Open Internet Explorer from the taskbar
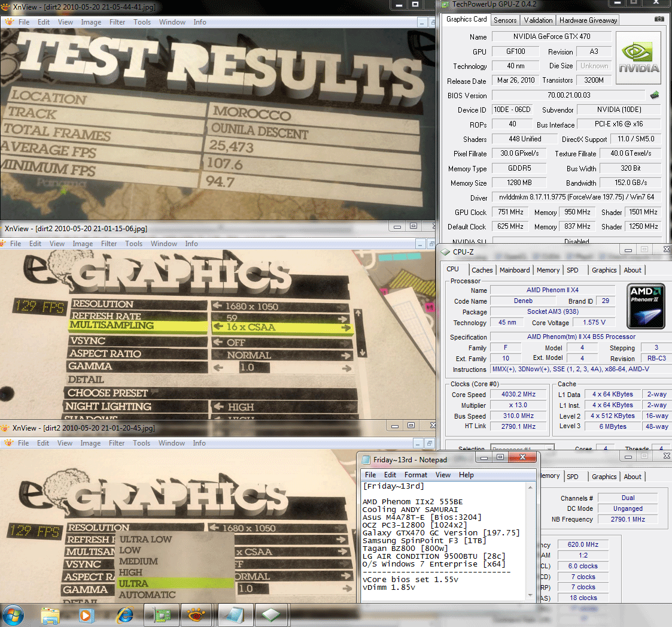Viewport: 672px width, 627px height. click(124, 616)
